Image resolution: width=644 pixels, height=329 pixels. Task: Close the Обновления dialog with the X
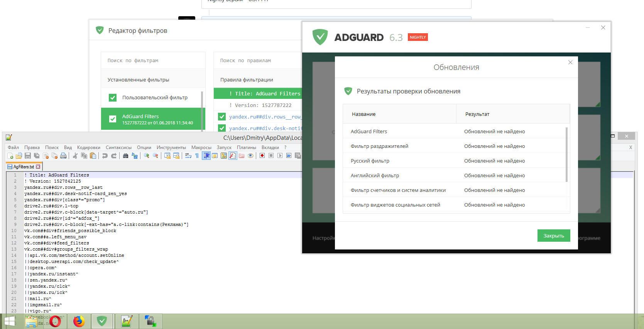(570, 62)
